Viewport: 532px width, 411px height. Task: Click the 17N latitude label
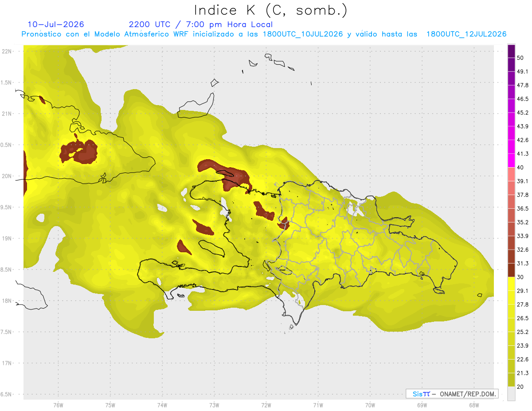7,363
